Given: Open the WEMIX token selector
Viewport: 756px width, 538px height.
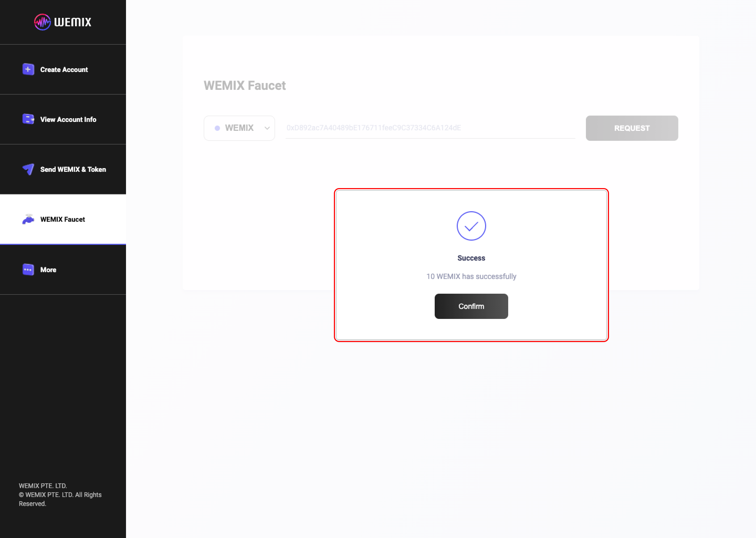Looking at the screenshot, I should pos(239,128).
